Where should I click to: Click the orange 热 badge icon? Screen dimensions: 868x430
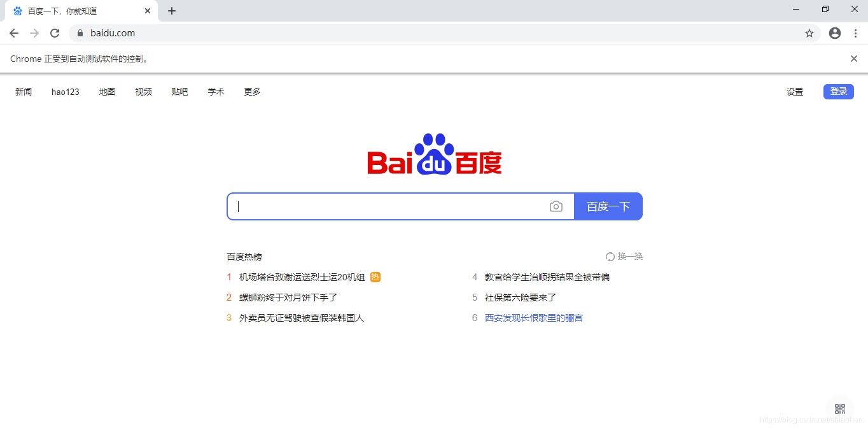pos(375,277)
